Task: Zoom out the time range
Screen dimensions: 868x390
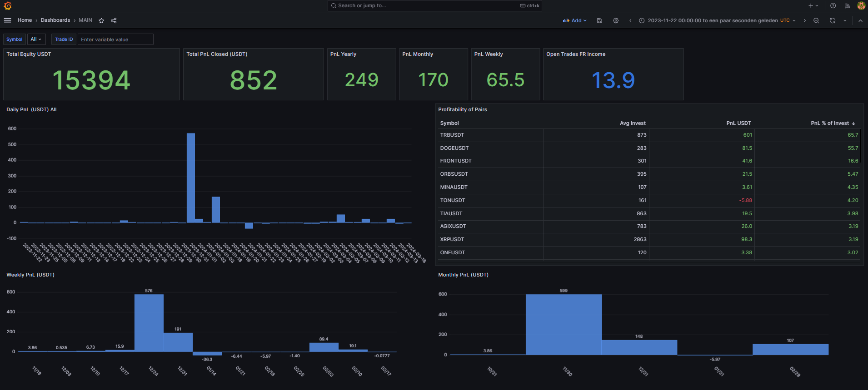Action: [816, 20]
